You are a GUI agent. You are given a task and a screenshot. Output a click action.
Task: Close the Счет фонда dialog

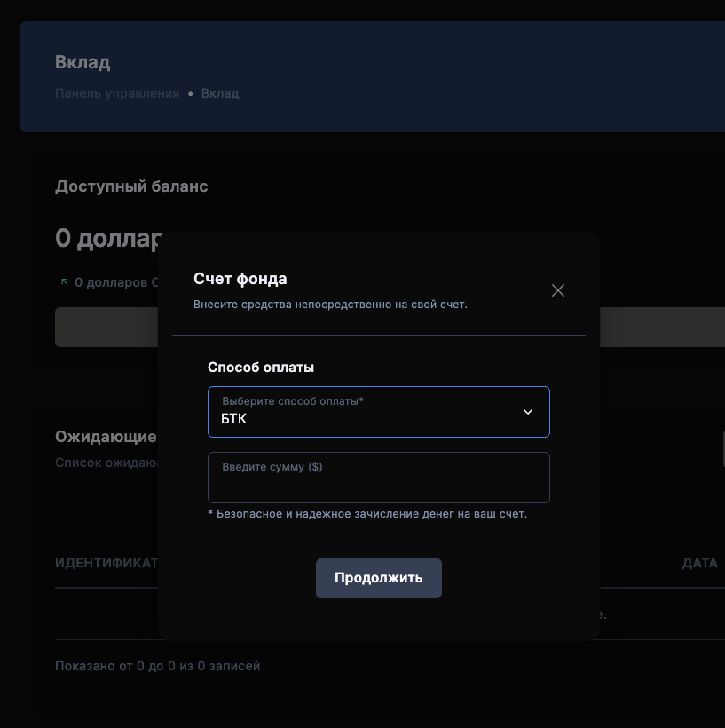pos(558,290)
